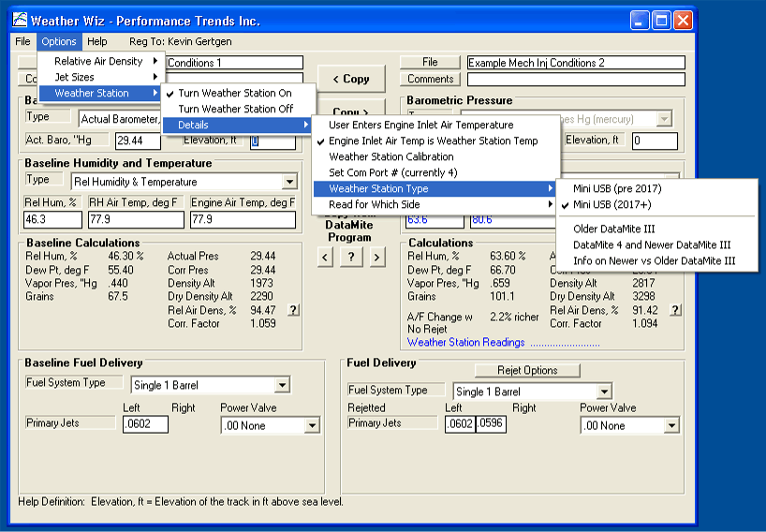The image size is (766, 532).
Task: Click Baseline Density Alt value 1973
Action: 261,284
